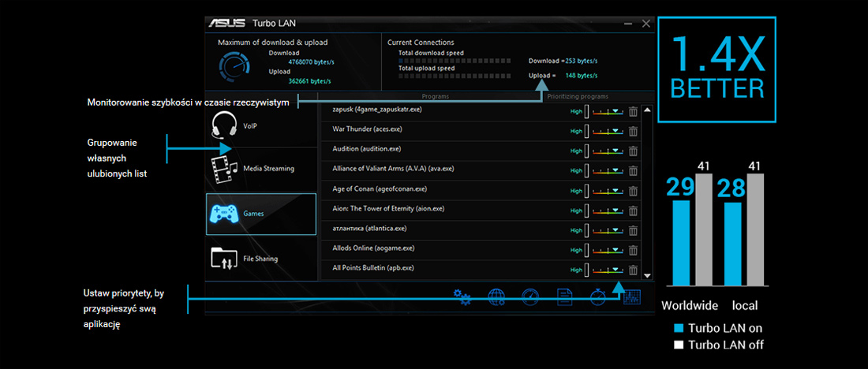The width and height of the screenshot is (868, 369).
Task: Click the globe network icon
Action: [x=496, y=297]
